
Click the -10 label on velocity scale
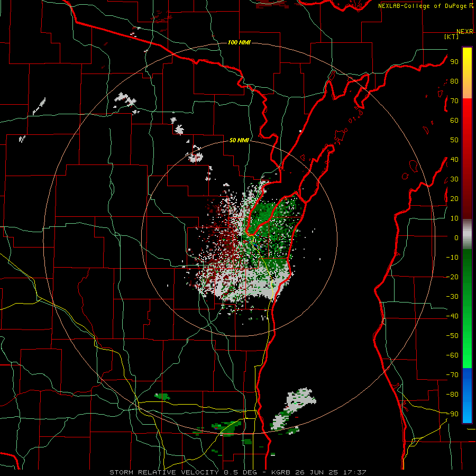click(452, 258)
